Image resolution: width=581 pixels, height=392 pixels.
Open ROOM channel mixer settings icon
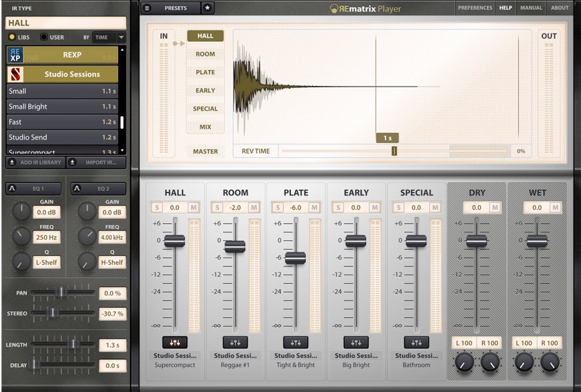[235, 343]
